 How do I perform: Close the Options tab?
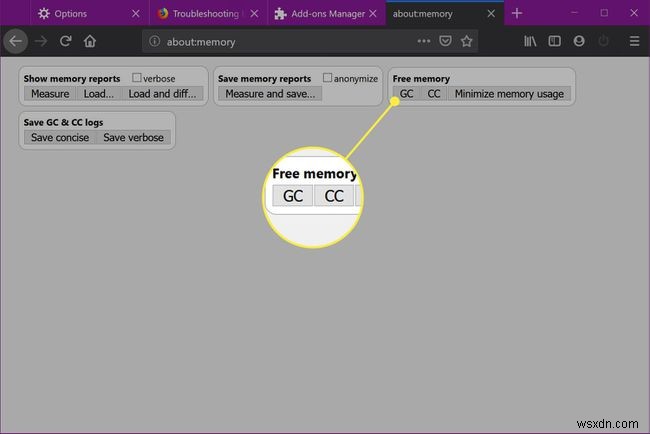tap(136, 14)
